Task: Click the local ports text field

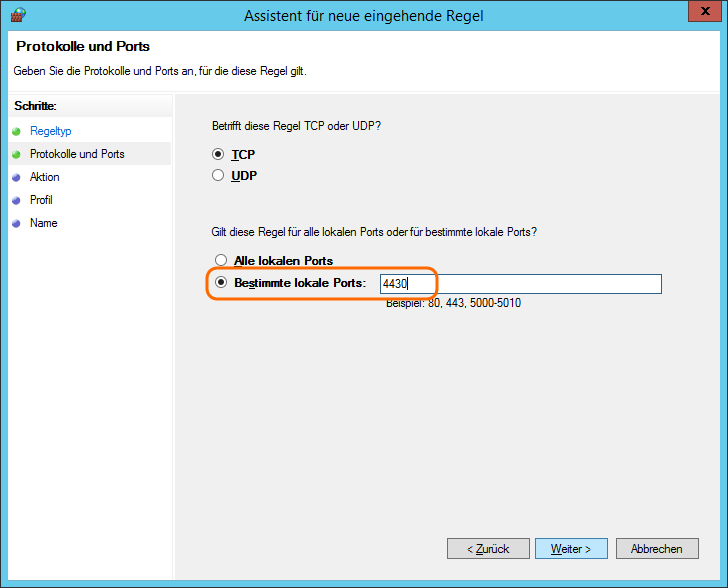Action: point(520,284)
